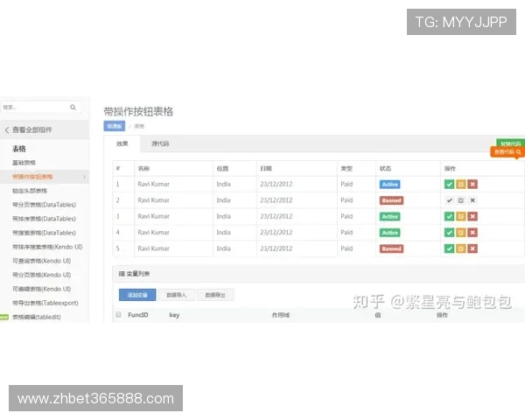The height and width of the screenshot is (420, 525).
Task: Click the yellow edit icon in row 4
Action: click(x=461, y=233)
